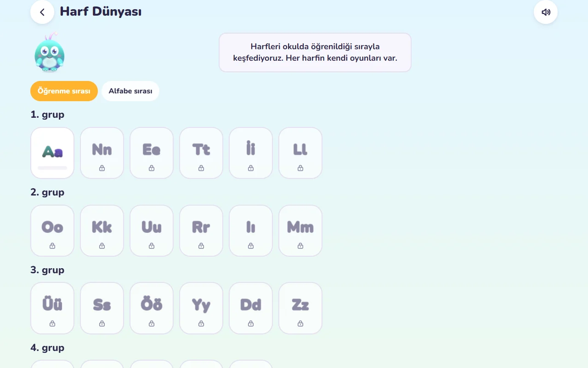Viewport: 588px width, 368px height.
Task: Toggle sound with the speaker icon
Action: click(x=546, y=12)
